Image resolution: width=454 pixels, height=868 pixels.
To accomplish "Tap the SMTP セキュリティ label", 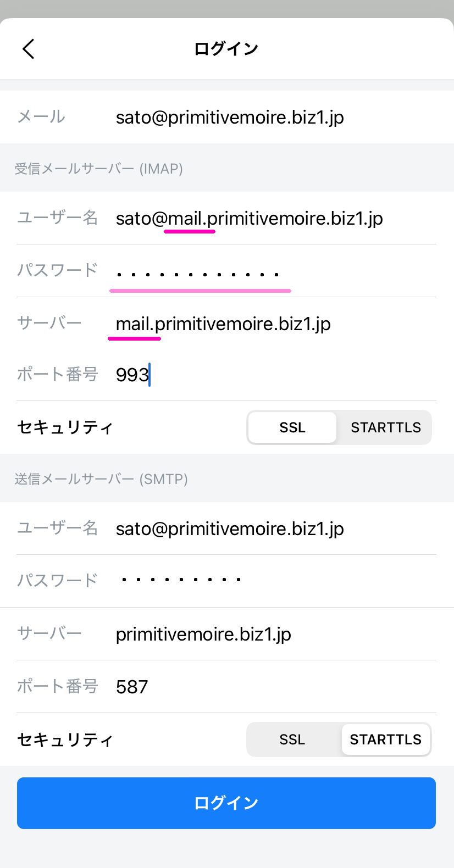I will (65, 739).
